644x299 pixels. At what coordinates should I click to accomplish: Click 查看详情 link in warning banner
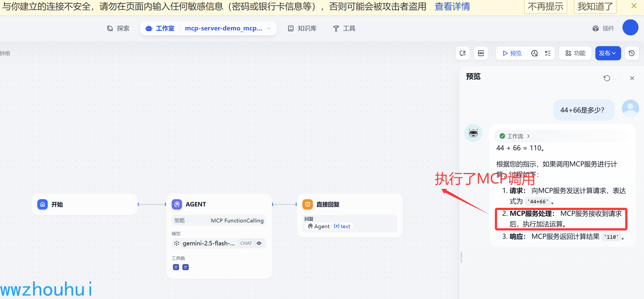452,6
